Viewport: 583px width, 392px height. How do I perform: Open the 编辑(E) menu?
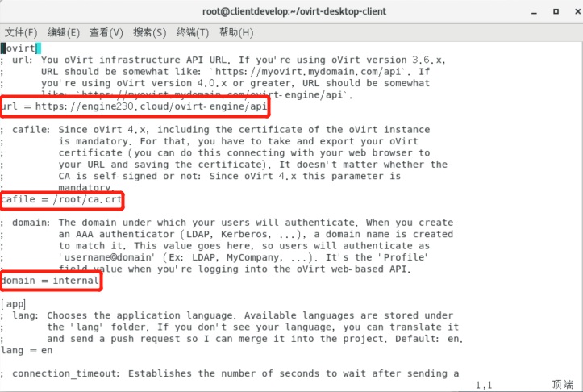(64, 33)
